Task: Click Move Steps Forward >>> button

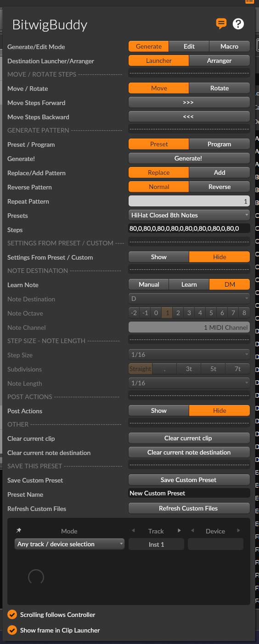Action: point(189,102)
